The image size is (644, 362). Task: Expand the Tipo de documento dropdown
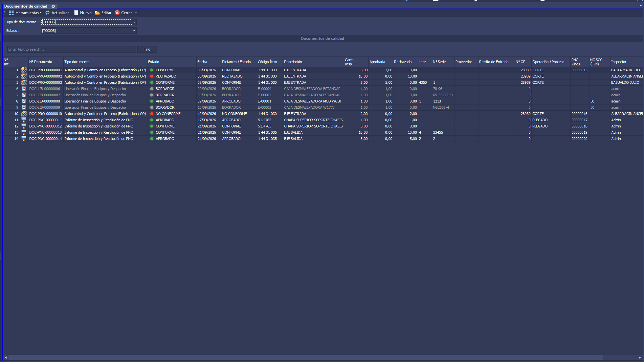click(x=134, y=22)
